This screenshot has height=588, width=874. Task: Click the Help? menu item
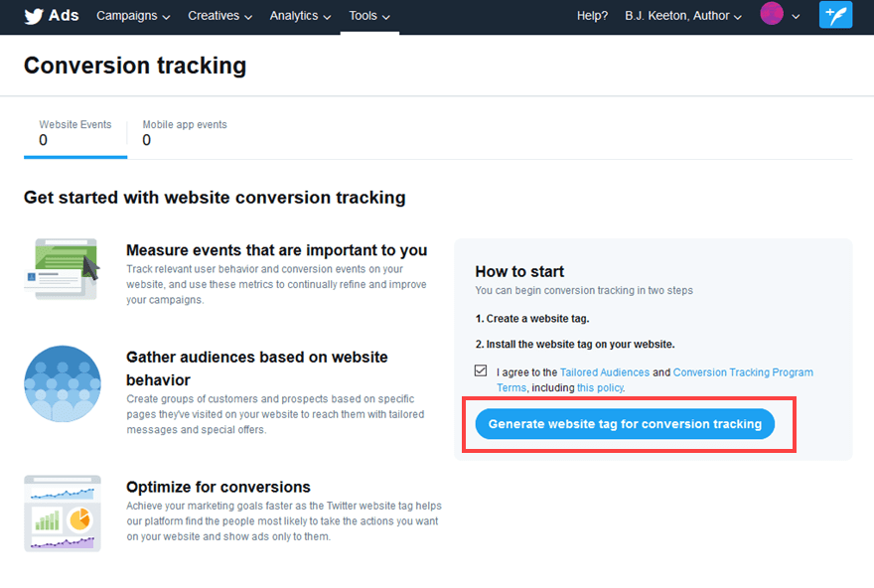[592, 16]
